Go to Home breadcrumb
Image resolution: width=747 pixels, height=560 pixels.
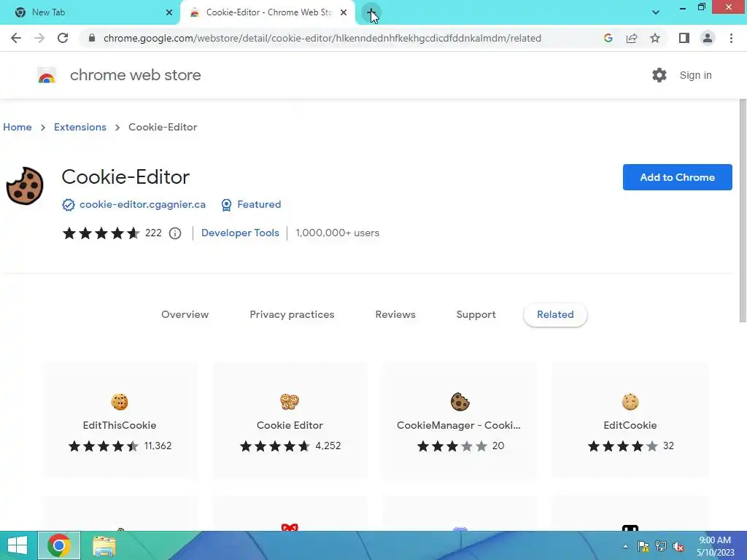18,127
